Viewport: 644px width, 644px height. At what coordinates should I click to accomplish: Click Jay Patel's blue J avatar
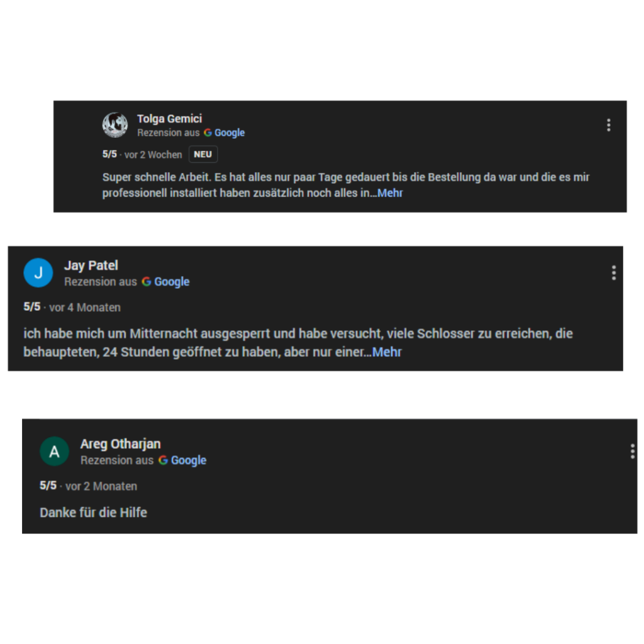tap(38, 273)
